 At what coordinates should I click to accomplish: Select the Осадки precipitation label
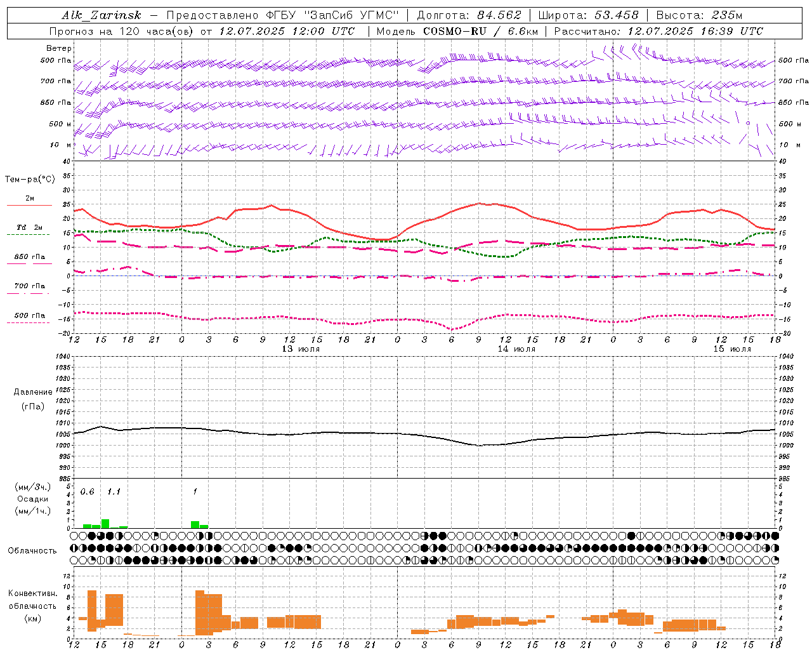click(x=33, y=499)
